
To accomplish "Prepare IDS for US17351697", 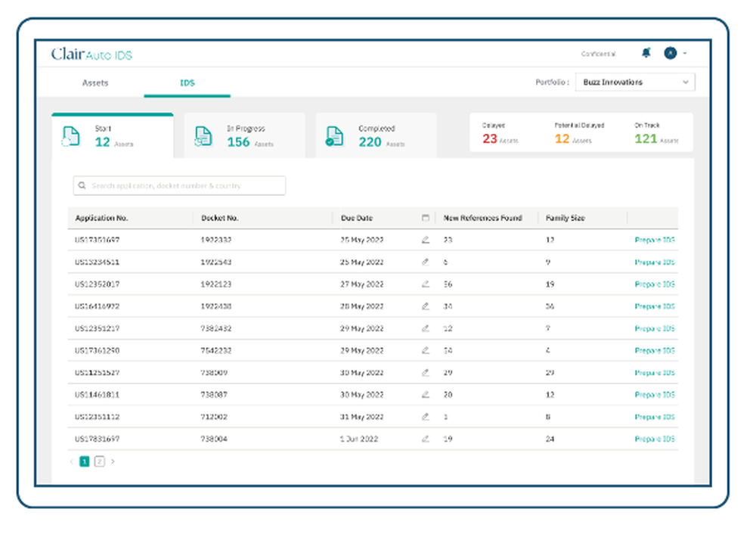I will (655, 240).
